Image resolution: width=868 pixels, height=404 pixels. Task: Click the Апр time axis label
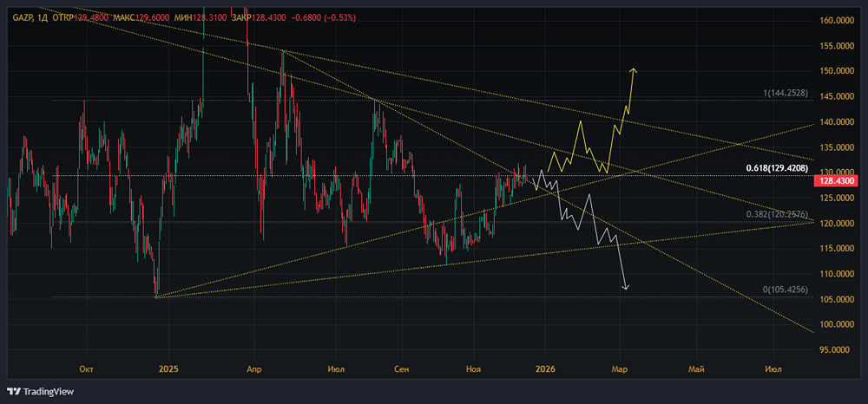point(253,368)
